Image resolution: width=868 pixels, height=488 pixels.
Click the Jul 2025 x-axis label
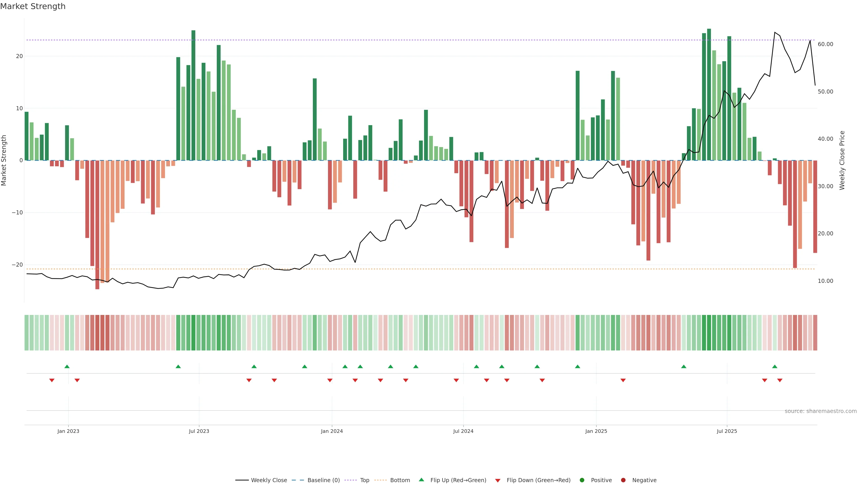click(727, 431)
